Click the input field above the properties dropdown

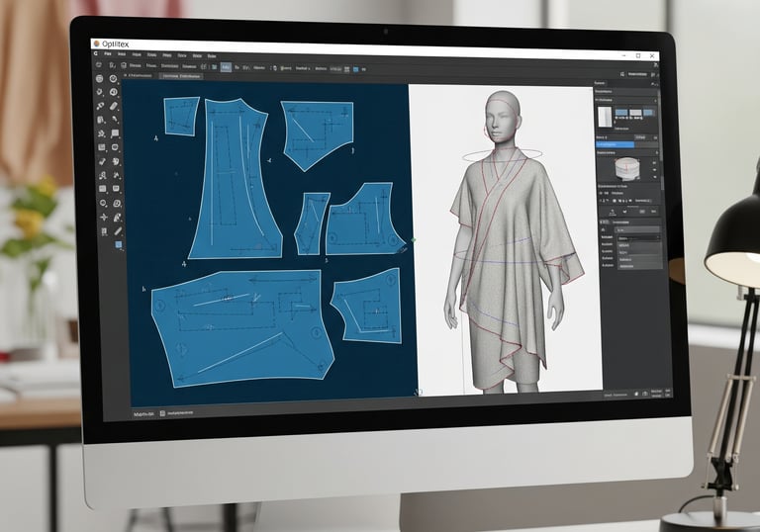click(x=637, y=229)
